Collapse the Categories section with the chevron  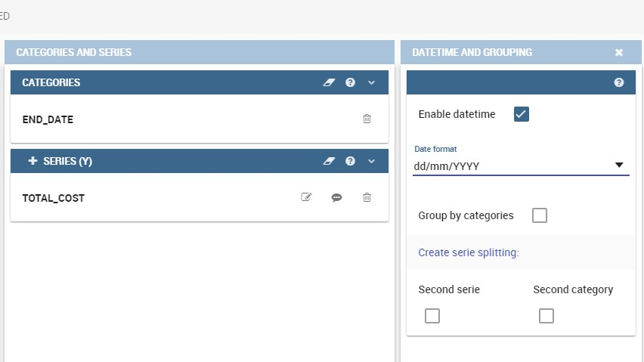tap(371, 82)
